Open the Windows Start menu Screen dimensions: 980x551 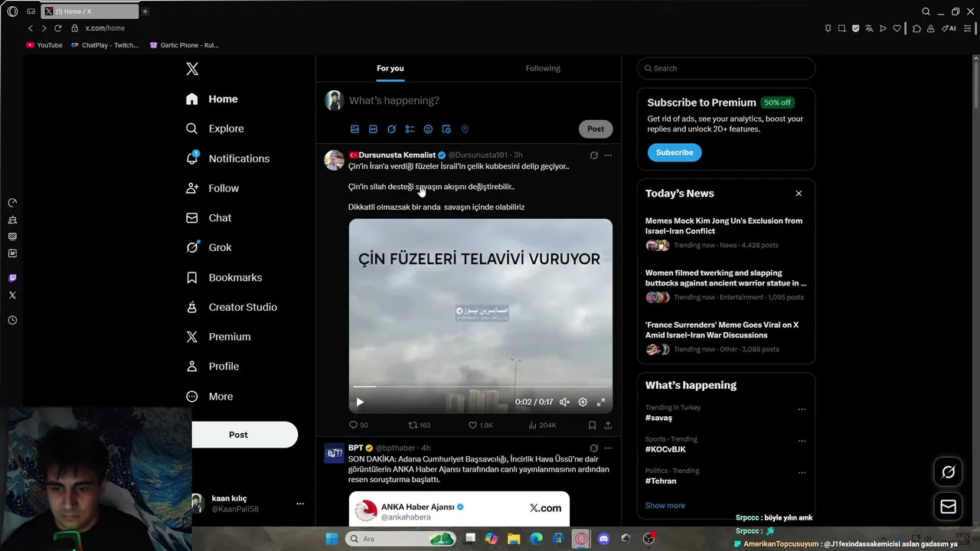point(332,539)
